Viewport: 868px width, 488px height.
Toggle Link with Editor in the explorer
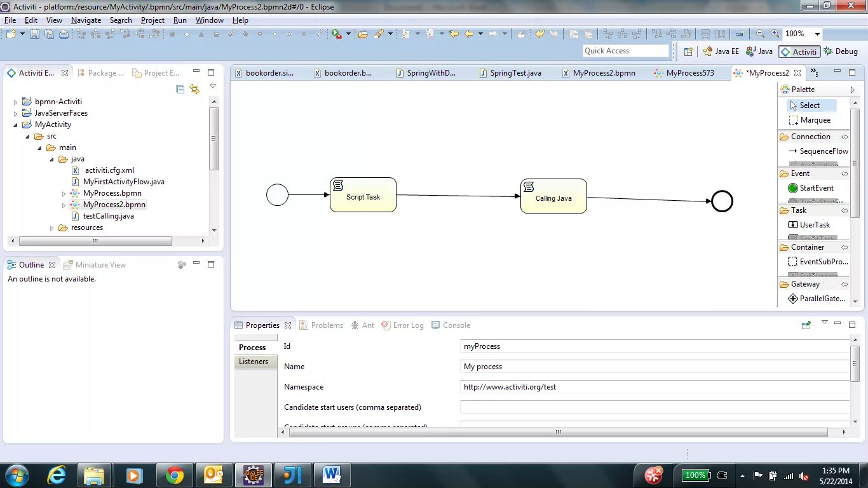[x=194, y=90]
